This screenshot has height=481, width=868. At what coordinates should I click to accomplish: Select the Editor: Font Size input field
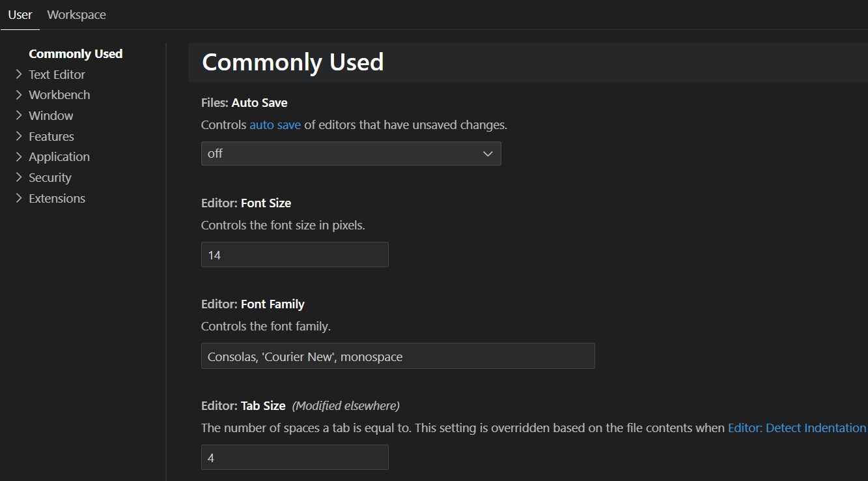point(294,254)
